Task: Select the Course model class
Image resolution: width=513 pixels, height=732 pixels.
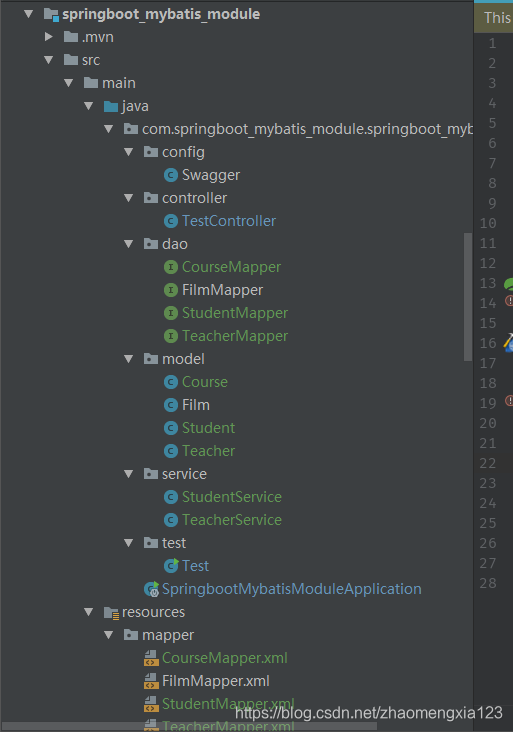Action: click(205, 382)
